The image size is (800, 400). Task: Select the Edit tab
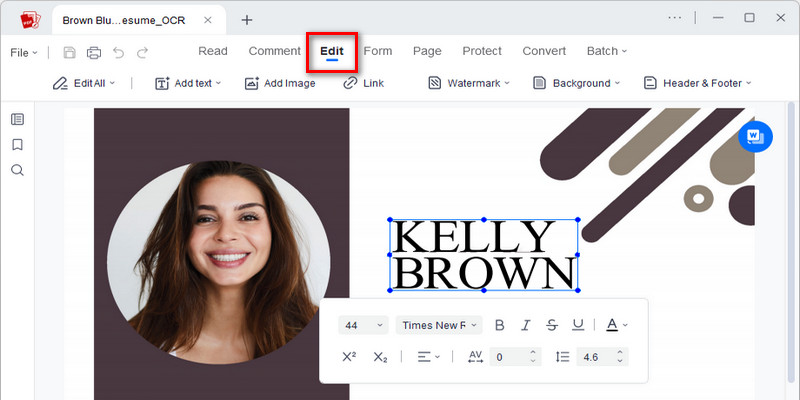coord(332,51)
